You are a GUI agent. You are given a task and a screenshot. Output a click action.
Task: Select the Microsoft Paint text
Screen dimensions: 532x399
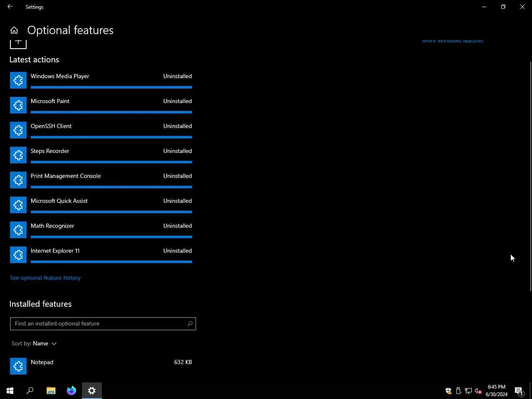coord(50,101)
